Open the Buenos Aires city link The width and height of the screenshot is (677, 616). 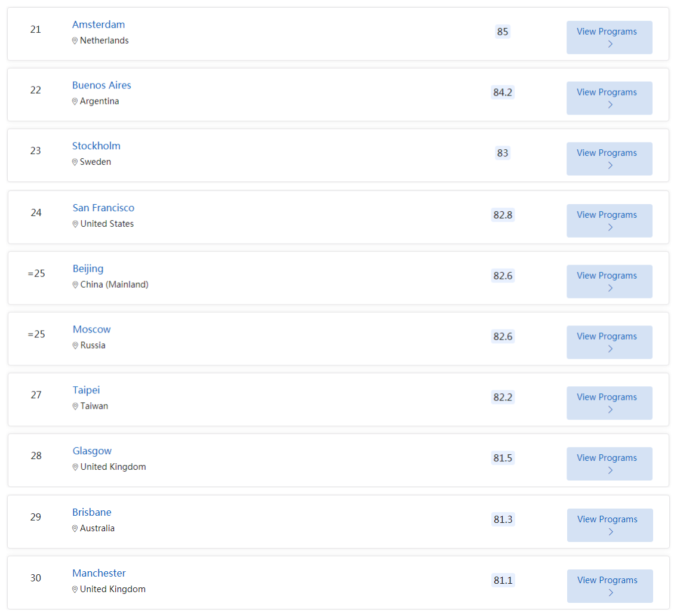click(x=101, y=85)
